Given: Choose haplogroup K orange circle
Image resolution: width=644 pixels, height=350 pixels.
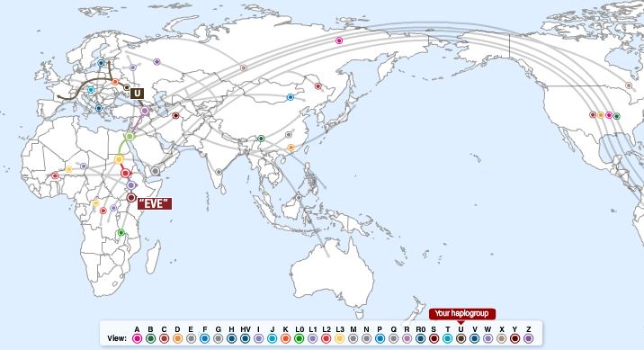Looking at the screenshot, I should [x=285, y=338].
